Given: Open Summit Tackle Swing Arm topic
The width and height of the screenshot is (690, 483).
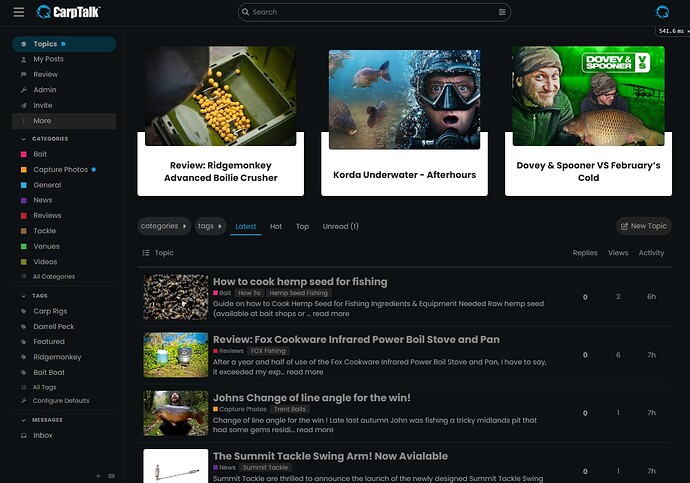Looking at the screenshot, I should (330, 456).
